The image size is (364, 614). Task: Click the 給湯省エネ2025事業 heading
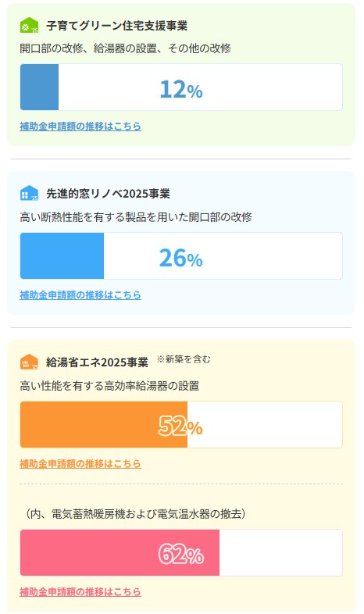click(x=97, y=362)
